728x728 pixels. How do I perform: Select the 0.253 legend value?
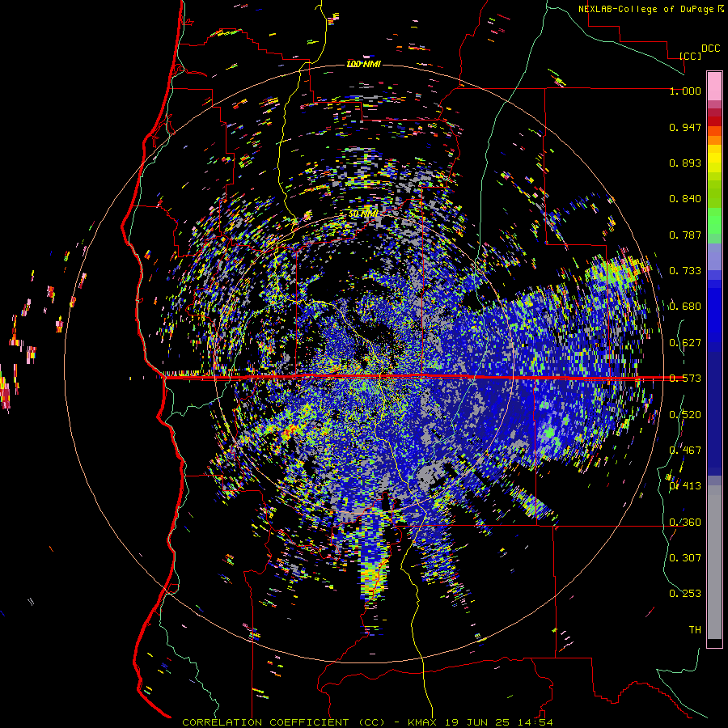(685, 594)
